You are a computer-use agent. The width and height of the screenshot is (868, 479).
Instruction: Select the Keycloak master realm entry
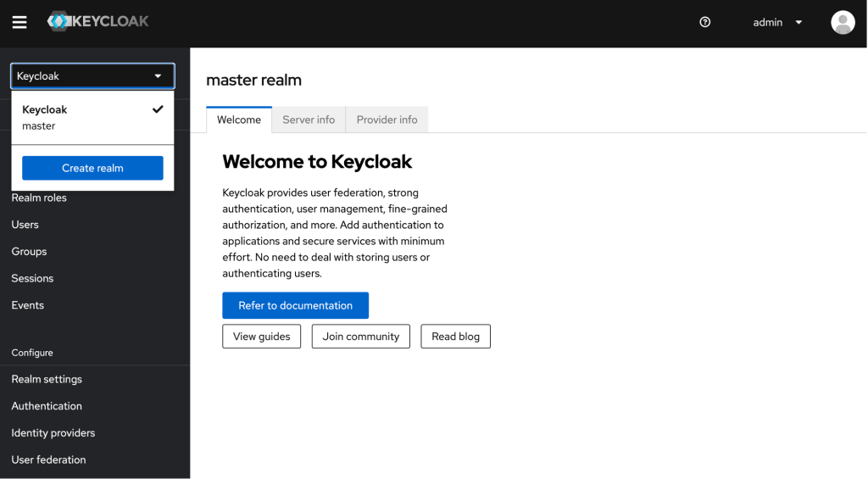[92, 117]
